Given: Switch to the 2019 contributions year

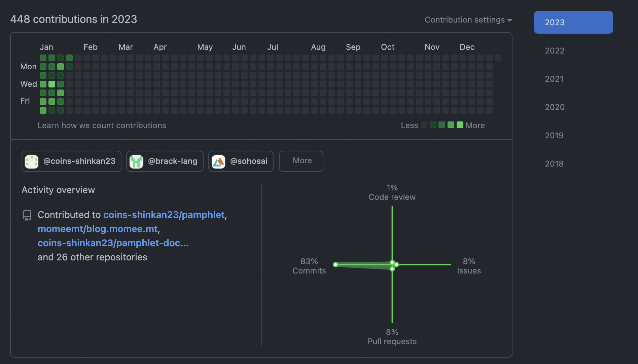Looking at the screenshot, I should 555,135.
